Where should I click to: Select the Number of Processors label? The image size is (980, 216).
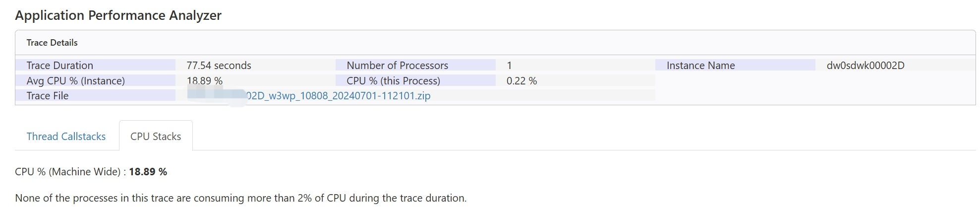pos(397,66)
